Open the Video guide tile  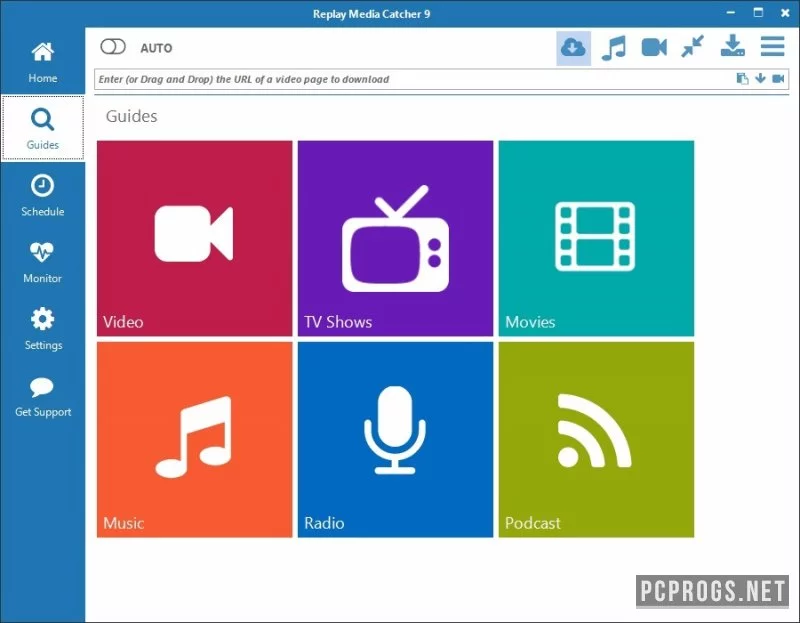[x=194, y=238]
